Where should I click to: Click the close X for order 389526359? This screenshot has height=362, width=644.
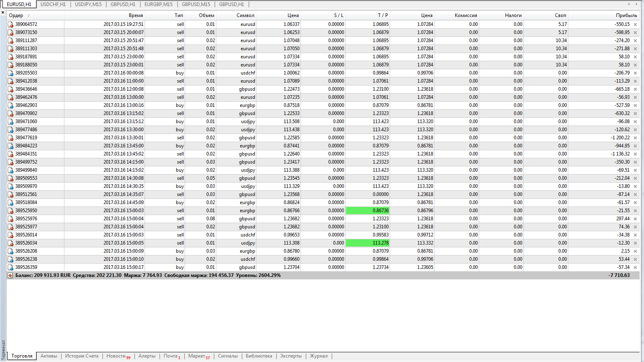pyautogui.click(x=635, y=268)
